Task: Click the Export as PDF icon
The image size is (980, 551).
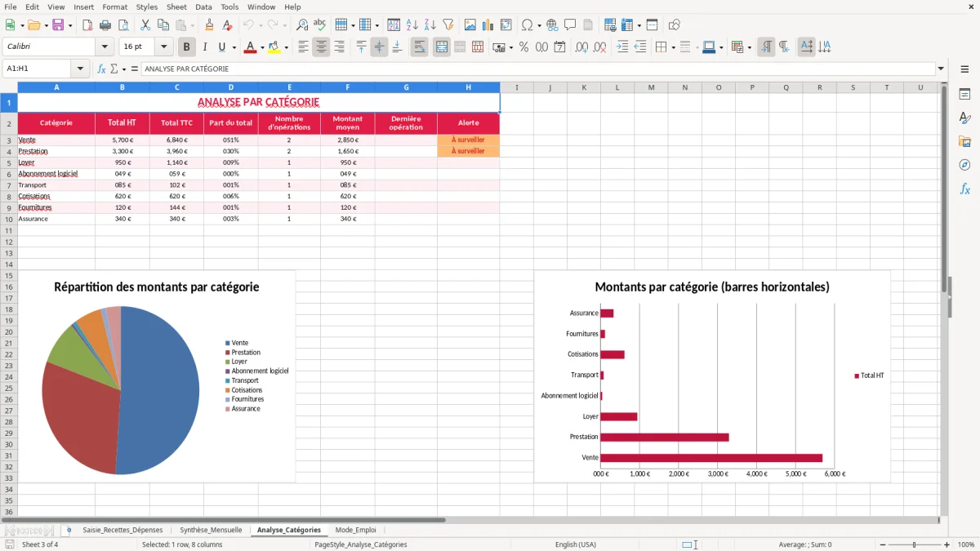Action: coord(87,25)
